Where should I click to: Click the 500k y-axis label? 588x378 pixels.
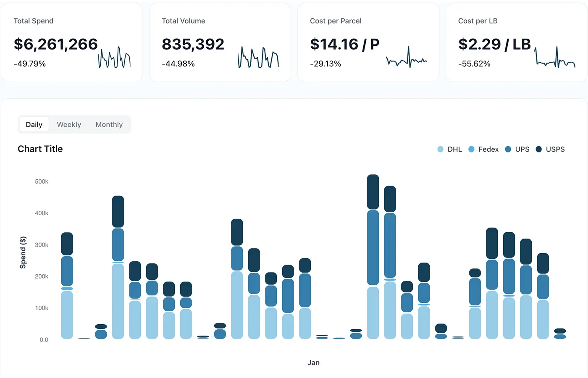point(42,182)
